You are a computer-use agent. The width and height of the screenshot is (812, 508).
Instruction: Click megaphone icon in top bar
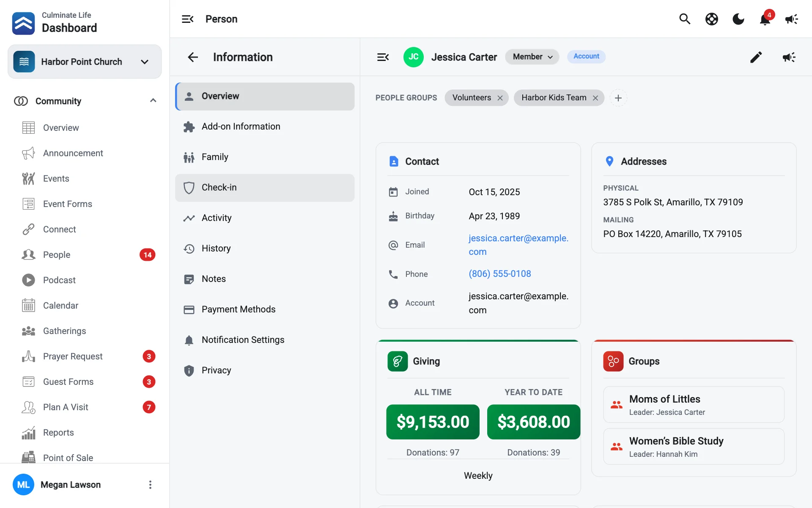click(x=792, y=19)
